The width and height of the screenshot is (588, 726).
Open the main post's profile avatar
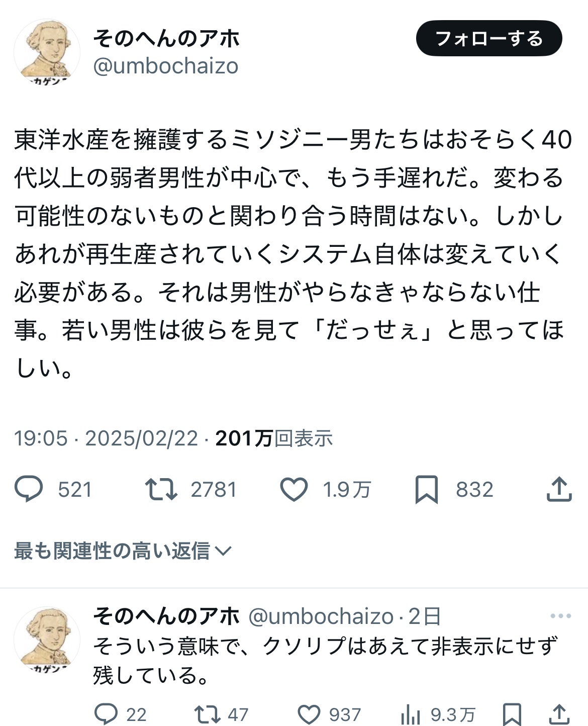click(x=47, y=52)
